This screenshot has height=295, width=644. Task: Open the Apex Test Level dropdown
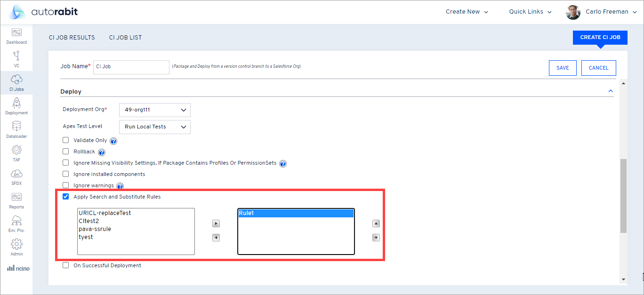click(x=155, y=127)
